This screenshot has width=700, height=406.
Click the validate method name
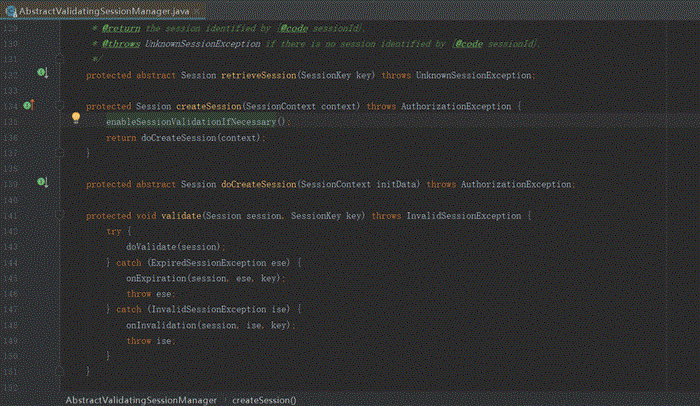click(x=181, y=216)
